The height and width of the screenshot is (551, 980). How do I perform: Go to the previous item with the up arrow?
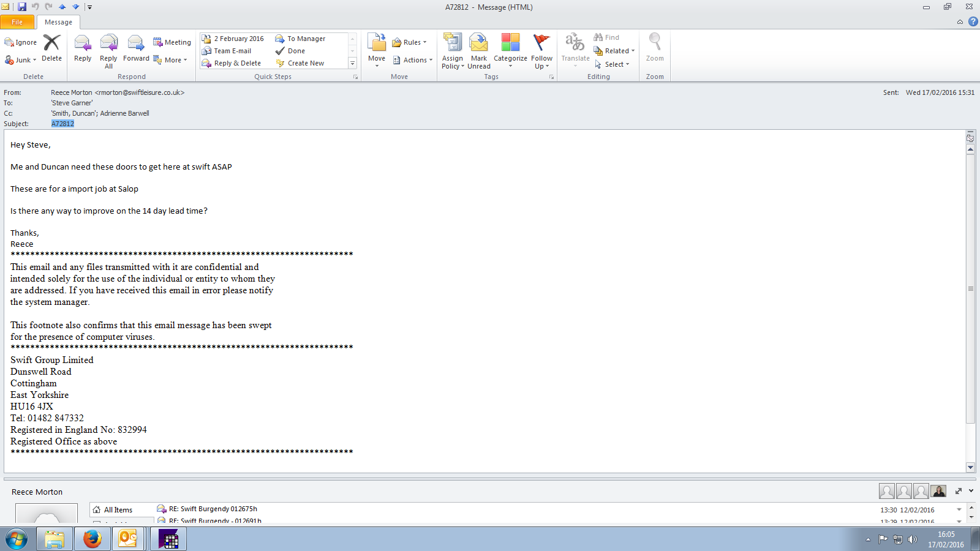point(62,7)
